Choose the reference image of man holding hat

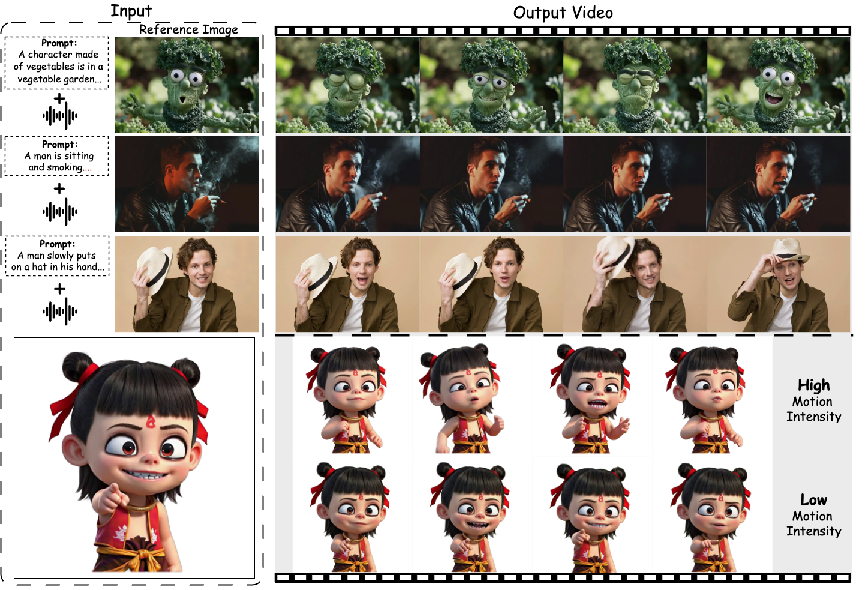coord(186,284)
